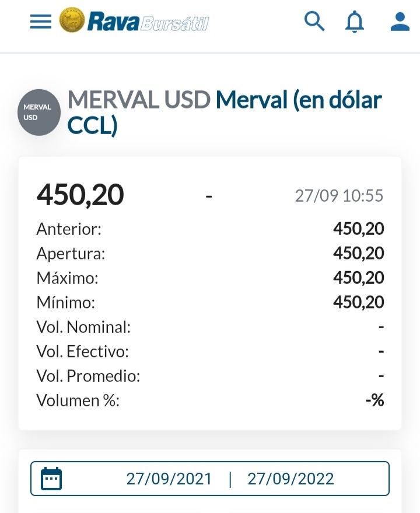The width and height of the screenshot is (420, 513).
Task: Open the search magnifier icon
Action: click(x=314, y=22)
